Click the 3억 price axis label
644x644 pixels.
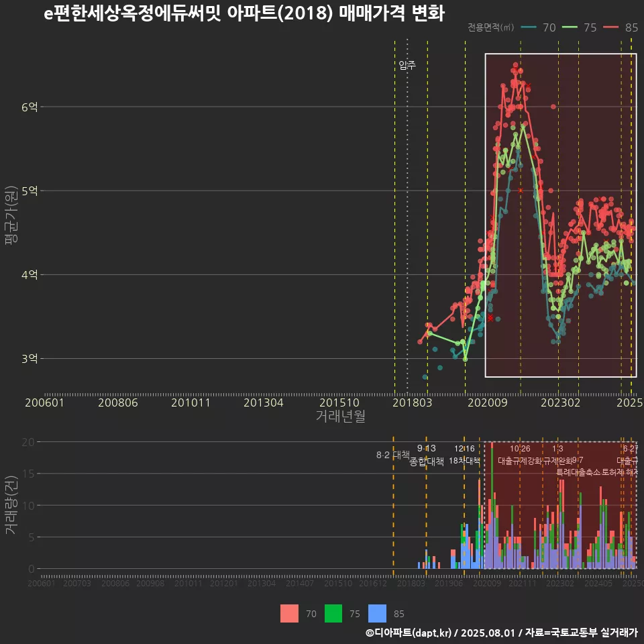(x=30, y=358)
